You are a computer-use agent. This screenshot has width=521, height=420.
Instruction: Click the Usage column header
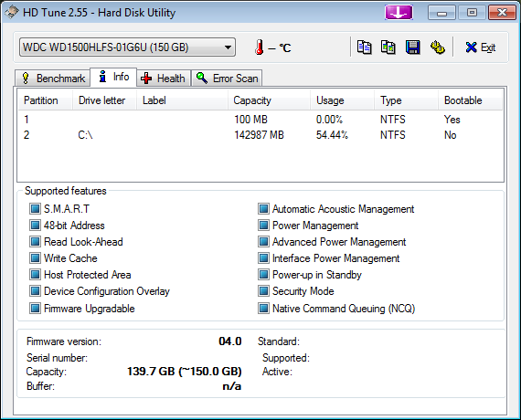tap(342, 100)
